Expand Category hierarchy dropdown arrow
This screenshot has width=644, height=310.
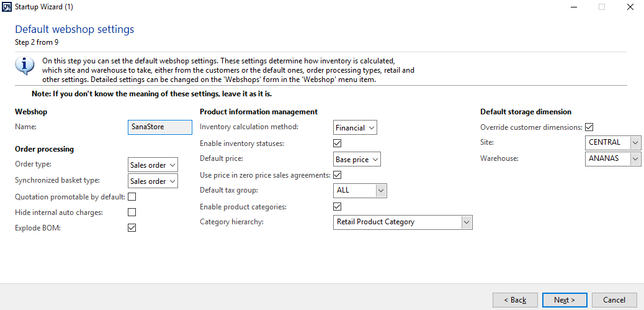click(x=467, y=222)
